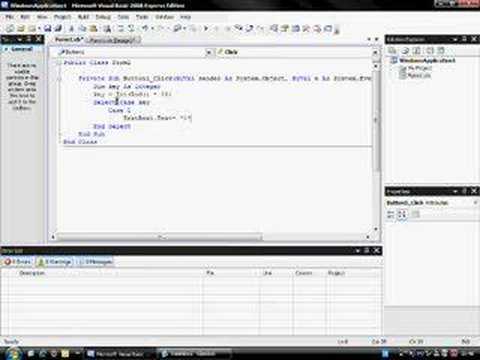Image resolution: width=480 pixels, height=360 pixels.
Task: Click the New Project toolbar icon
Action: (x=10, y=29)
